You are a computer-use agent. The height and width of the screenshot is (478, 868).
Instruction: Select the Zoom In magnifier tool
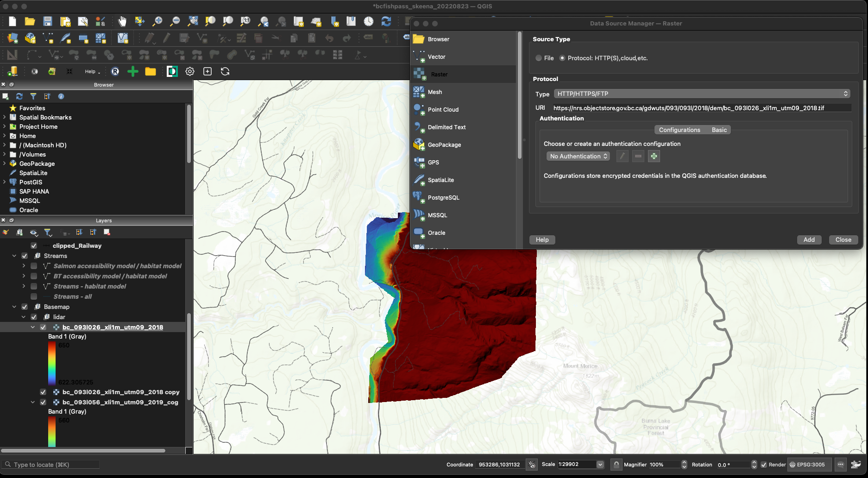(x=157, y=21)
